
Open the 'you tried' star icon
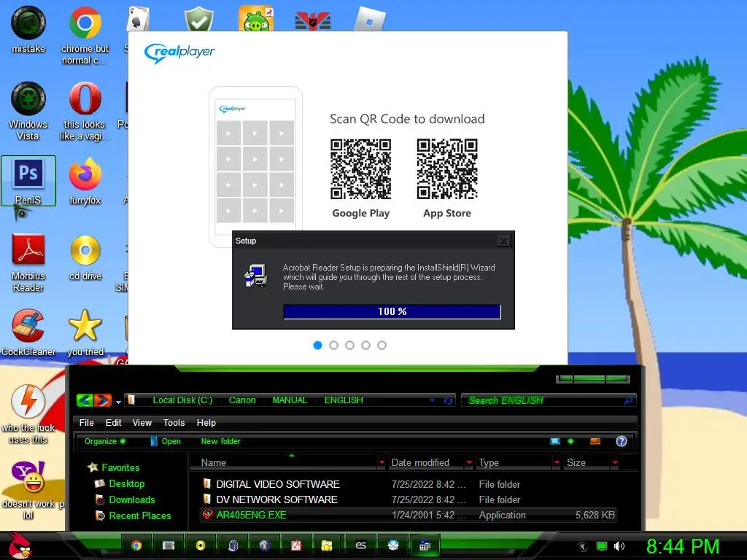[85, 326]
